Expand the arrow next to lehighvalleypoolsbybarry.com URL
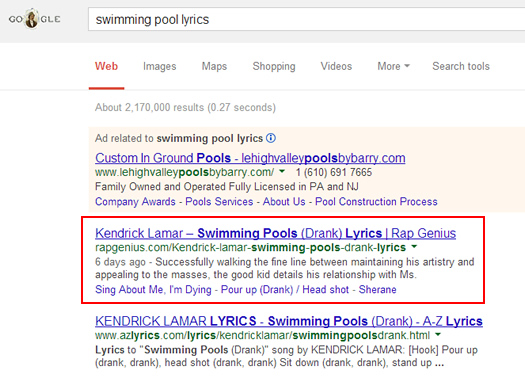This screenshot has height=382, width=525. pos(282,172)
